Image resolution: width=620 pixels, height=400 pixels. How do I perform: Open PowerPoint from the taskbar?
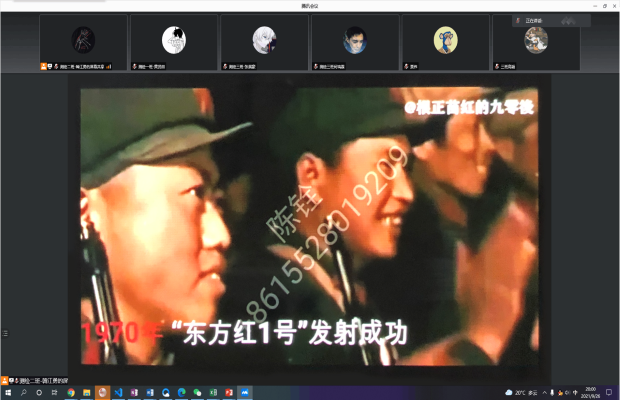pyautogui.click(x=229, y=393)
